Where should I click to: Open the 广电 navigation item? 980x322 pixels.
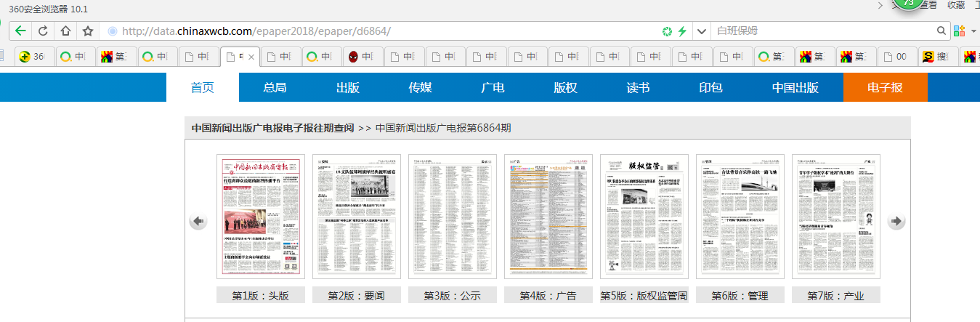tap(493, 88)
